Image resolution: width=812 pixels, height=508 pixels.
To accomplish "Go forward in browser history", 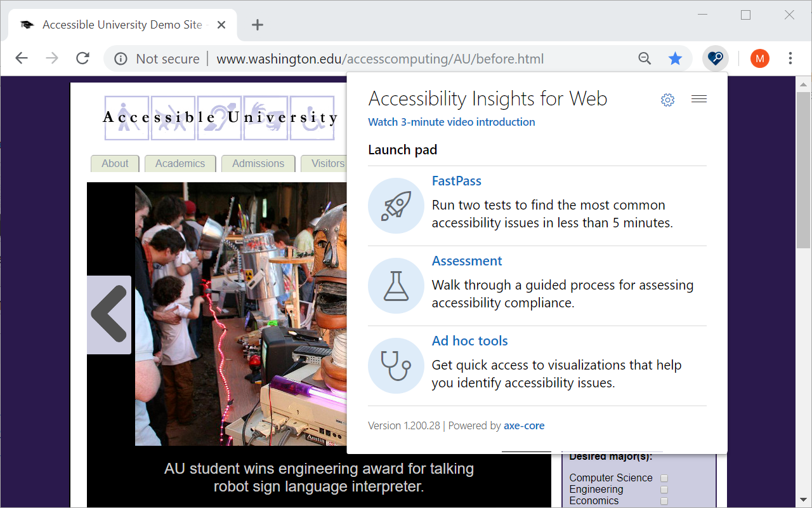I will (52, 58).
